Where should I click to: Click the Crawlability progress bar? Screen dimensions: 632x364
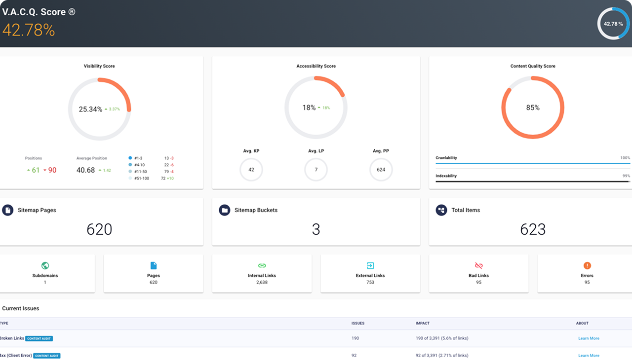[533, 163]
